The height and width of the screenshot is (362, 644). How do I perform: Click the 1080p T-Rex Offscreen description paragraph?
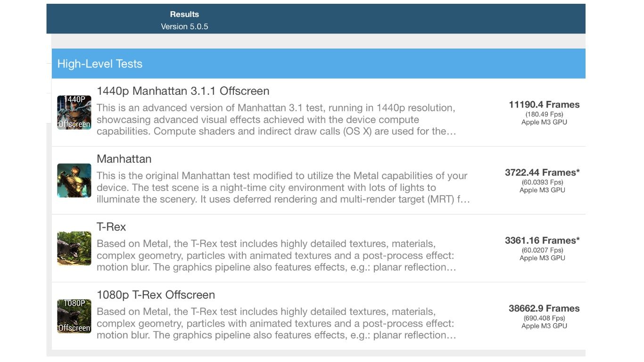[276, 323]
